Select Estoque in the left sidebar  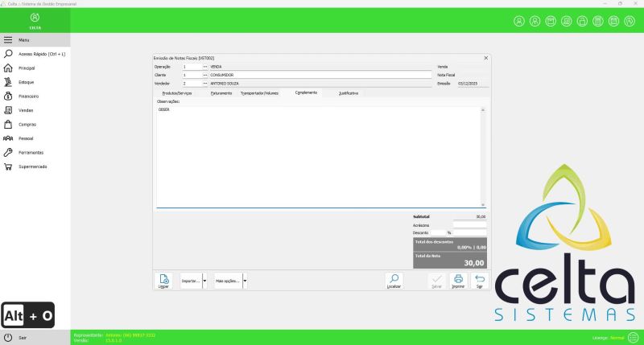(27, 82)
